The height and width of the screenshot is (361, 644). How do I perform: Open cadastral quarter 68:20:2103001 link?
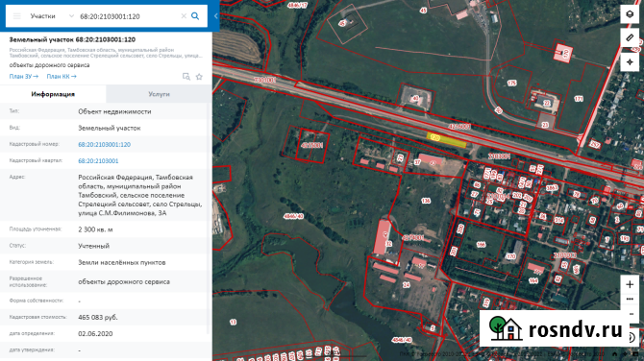[x=98, y=160]
